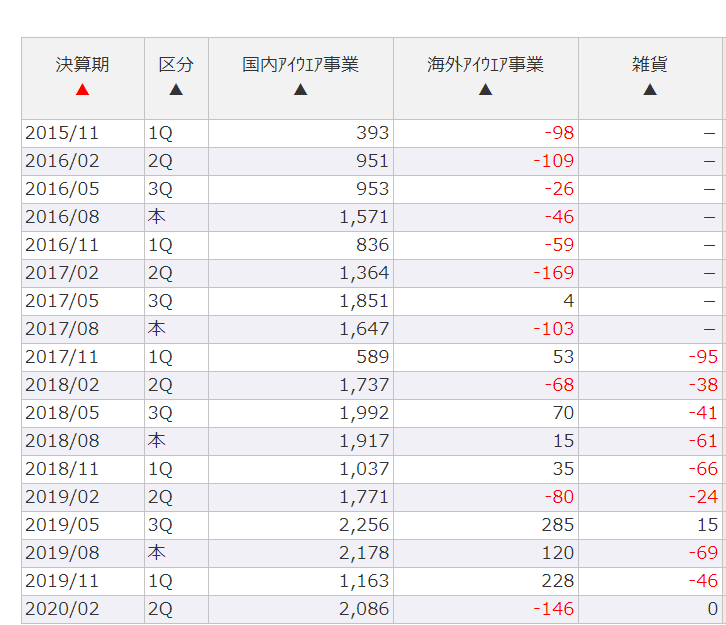The width and height of the screenshot is (726, 625).
Task: Click domestic value 589
Action: (373, 357)
